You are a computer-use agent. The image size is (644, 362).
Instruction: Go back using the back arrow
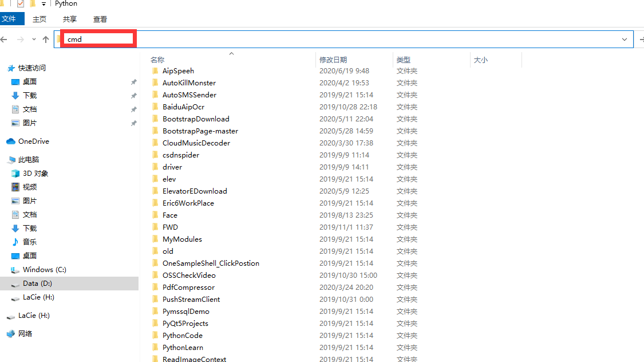(x=4, y=40)
